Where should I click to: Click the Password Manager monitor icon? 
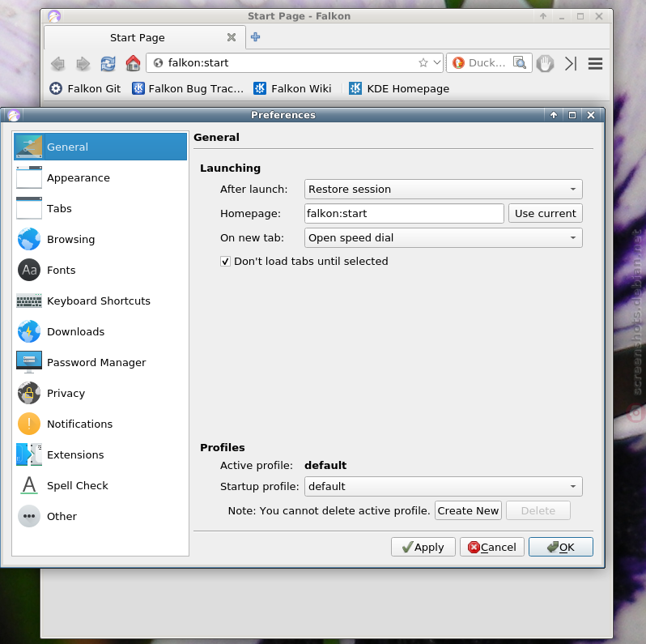point(29,362)
